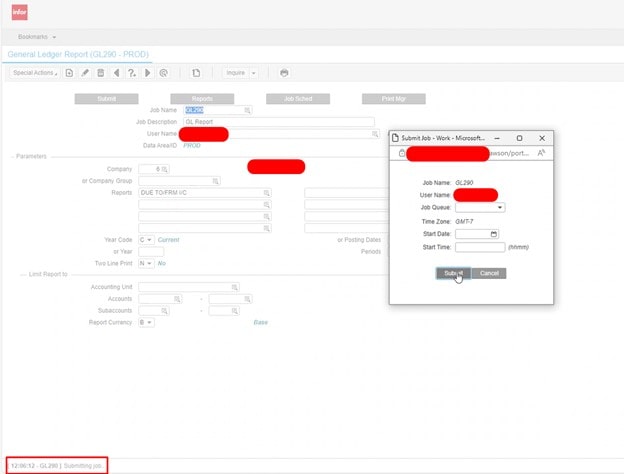Open the Company Group lookup icon

pyautogui.click(x=216, y=181)
